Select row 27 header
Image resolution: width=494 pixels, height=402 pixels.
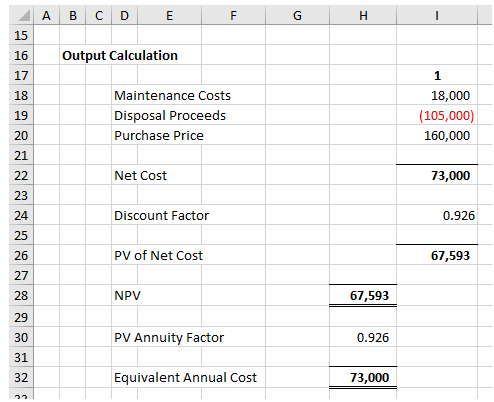(21, 275)
